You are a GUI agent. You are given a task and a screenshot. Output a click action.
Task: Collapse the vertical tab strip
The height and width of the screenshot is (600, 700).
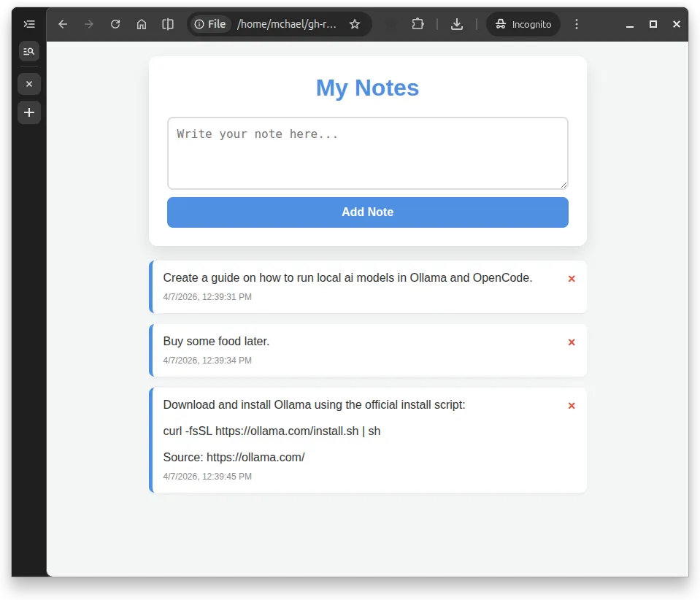[29, 24]
